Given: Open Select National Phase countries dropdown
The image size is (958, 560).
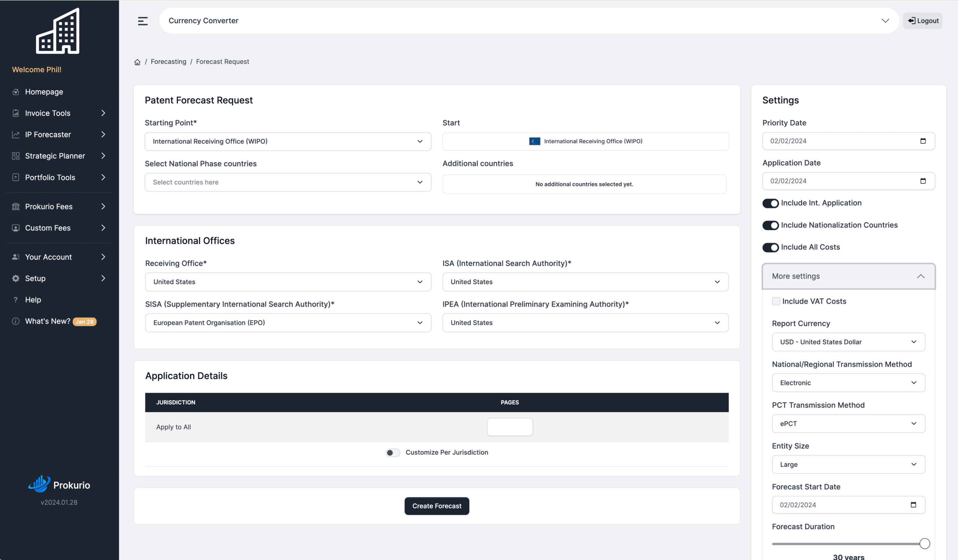Looking at the screenshot, I should click(288, 182).
